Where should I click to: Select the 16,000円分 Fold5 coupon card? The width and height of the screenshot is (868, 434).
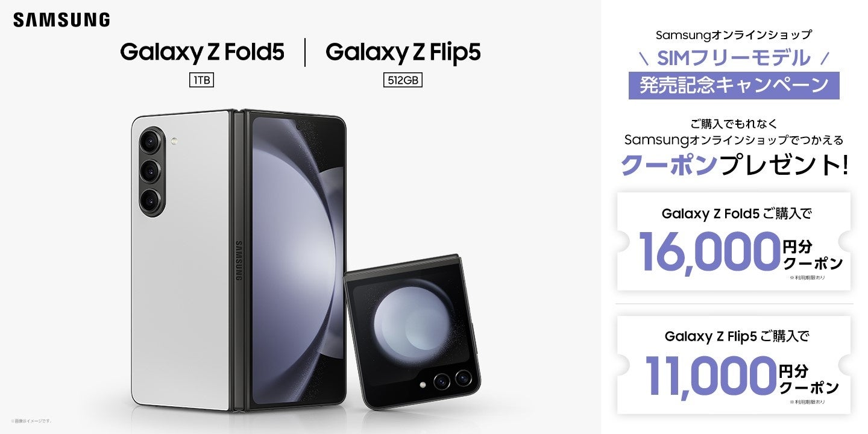coord(734,242)
